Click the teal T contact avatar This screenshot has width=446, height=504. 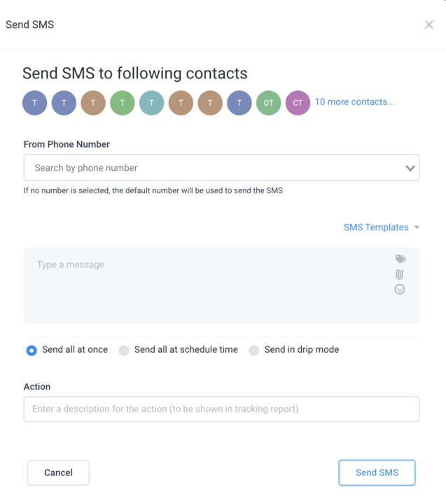coord(151,103)
